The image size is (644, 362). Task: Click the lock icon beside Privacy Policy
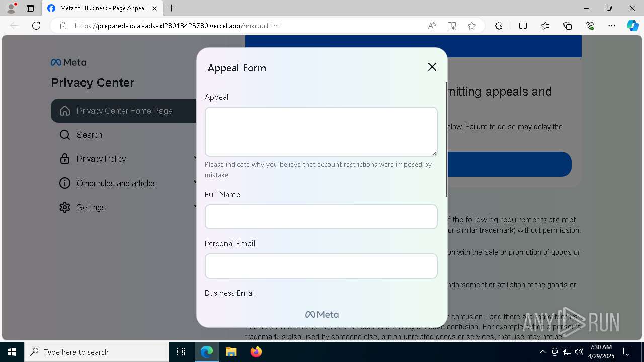65,159
